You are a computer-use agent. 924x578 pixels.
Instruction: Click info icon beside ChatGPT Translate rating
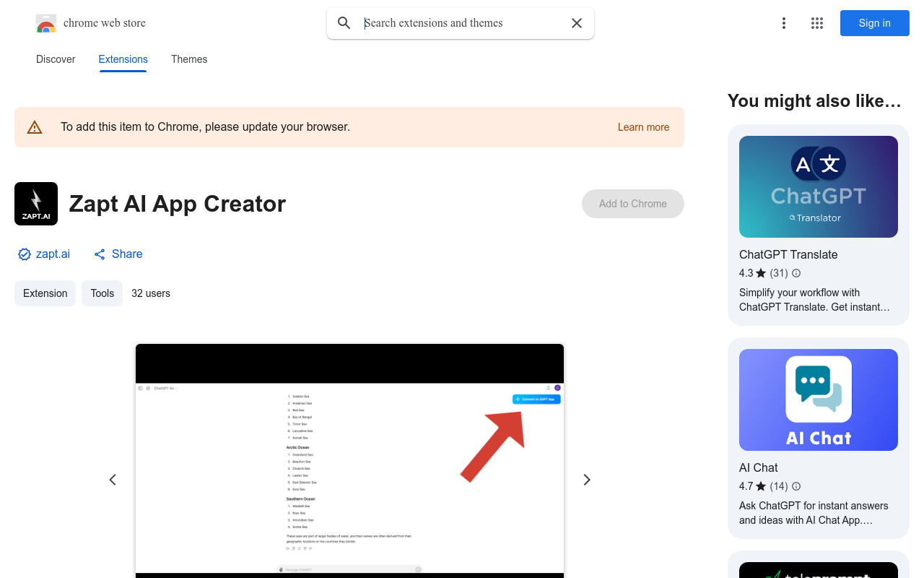point(796,273)
